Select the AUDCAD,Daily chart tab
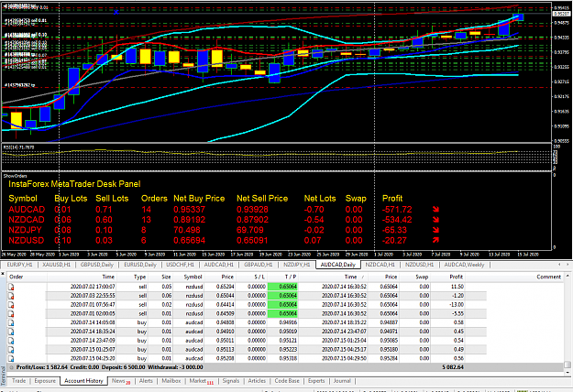 tap(338, 265)
